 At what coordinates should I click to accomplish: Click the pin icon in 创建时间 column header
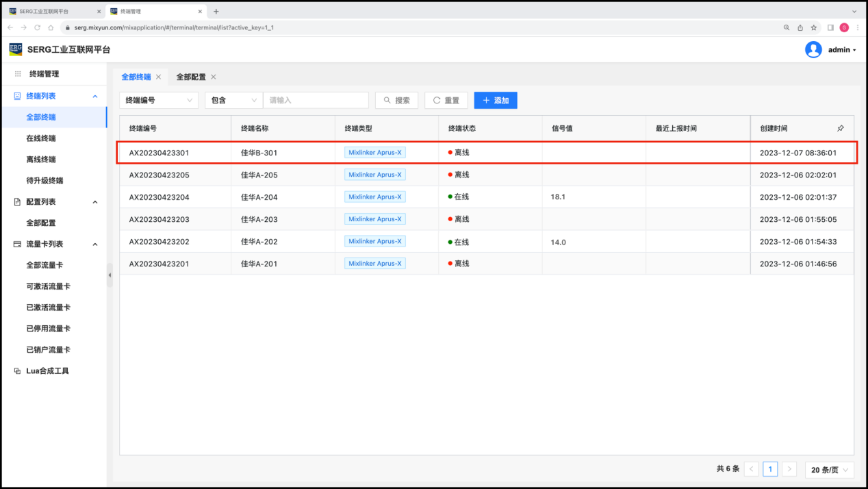tap(841, 129)
